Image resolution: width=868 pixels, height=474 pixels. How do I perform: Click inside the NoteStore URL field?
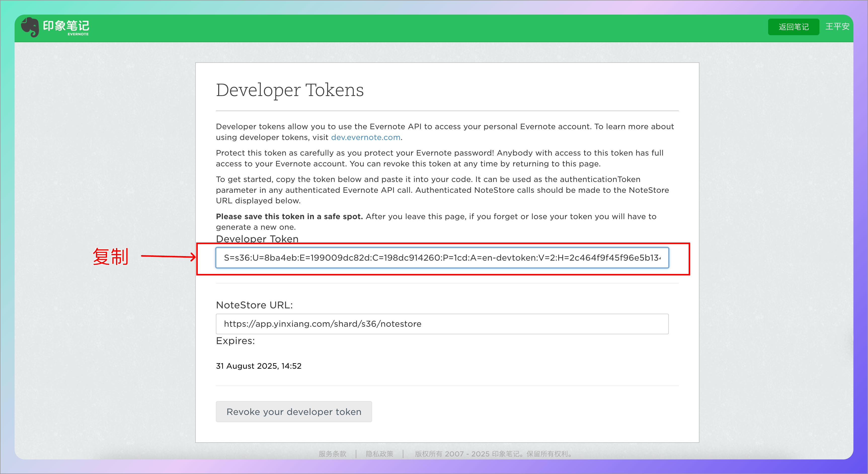[x=442, y=324]
